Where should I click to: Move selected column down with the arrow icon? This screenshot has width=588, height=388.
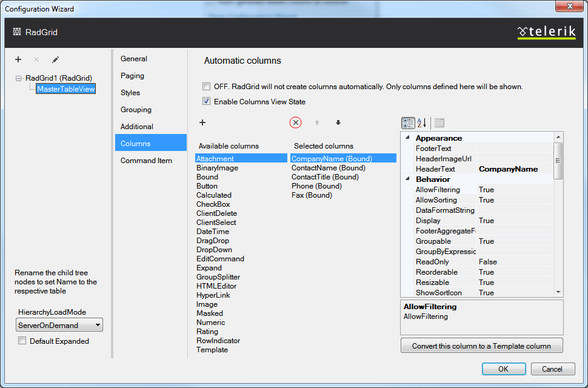(x=338, y=122)
